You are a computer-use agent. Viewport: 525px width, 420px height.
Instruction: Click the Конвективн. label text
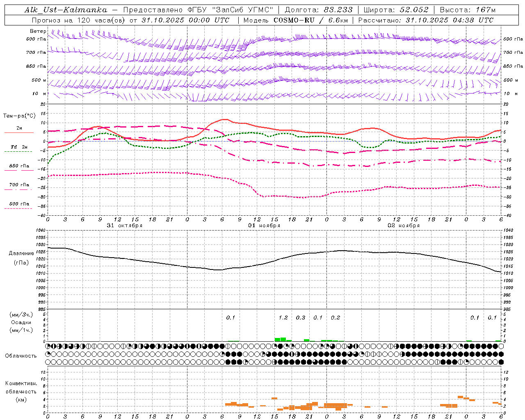21,383
